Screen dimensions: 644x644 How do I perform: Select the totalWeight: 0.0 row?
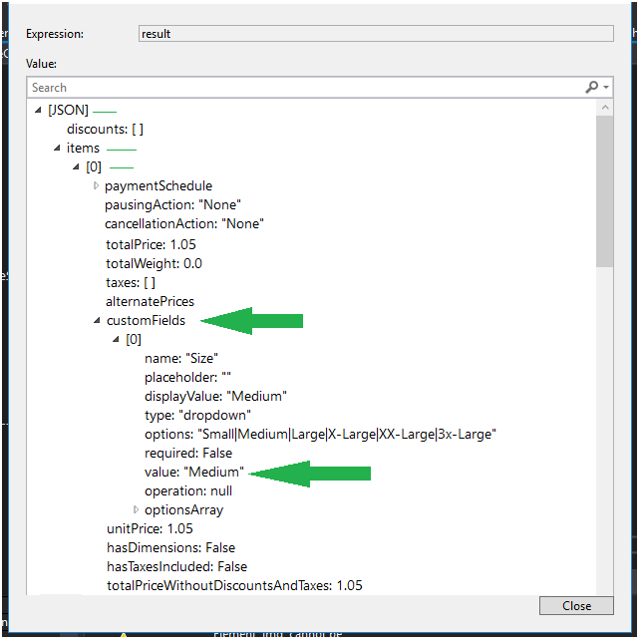154,263
